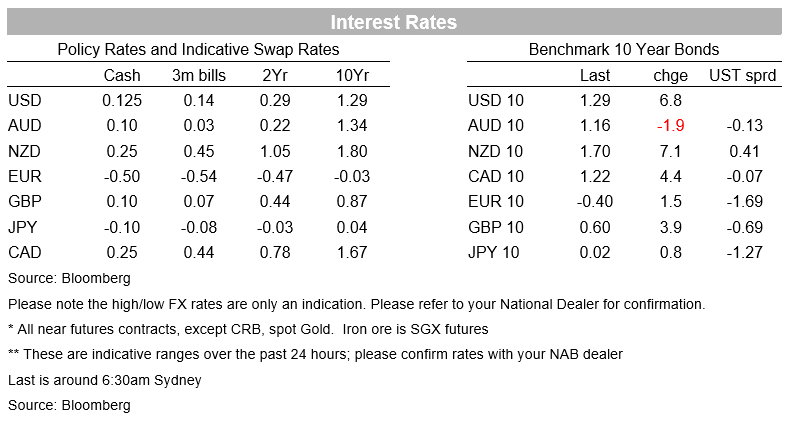The image size is (789, 423).
Task: Select the USD row label in swap table
Action: tap(25, 101)
